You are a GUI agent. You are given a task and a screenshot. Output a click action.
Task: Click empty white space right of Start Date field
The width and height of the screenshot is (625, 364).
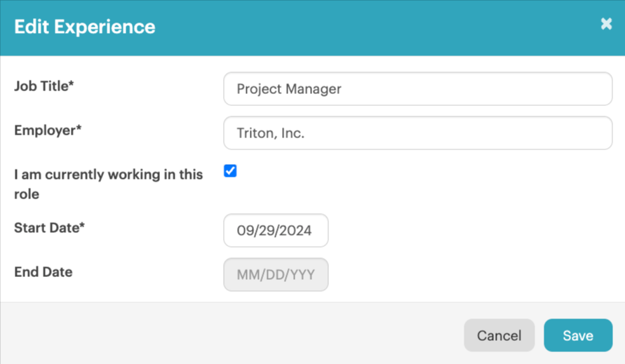(471, 231)
